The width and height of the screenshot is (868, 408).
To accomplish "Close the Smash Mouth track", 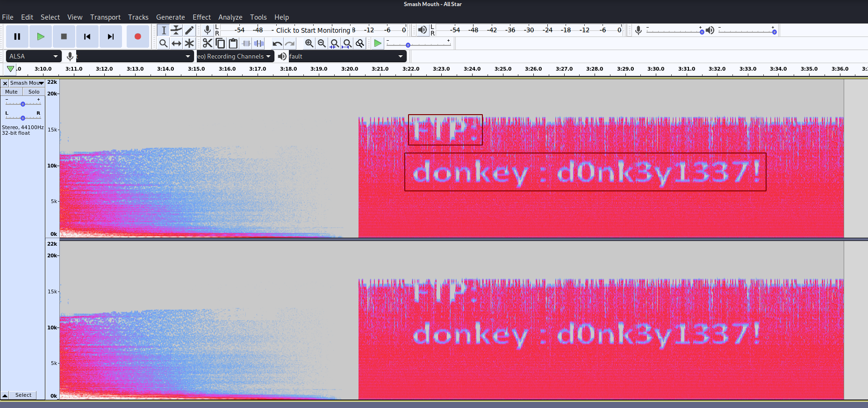I will tap(5, 83).
